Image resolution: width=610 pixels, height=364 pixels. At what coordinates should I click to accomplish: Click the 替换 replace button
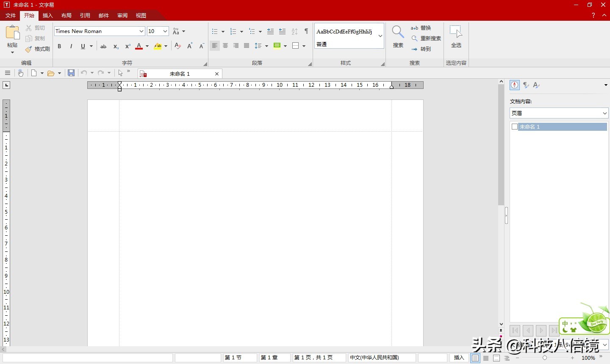pyautogui.click(x=421, y=28)
